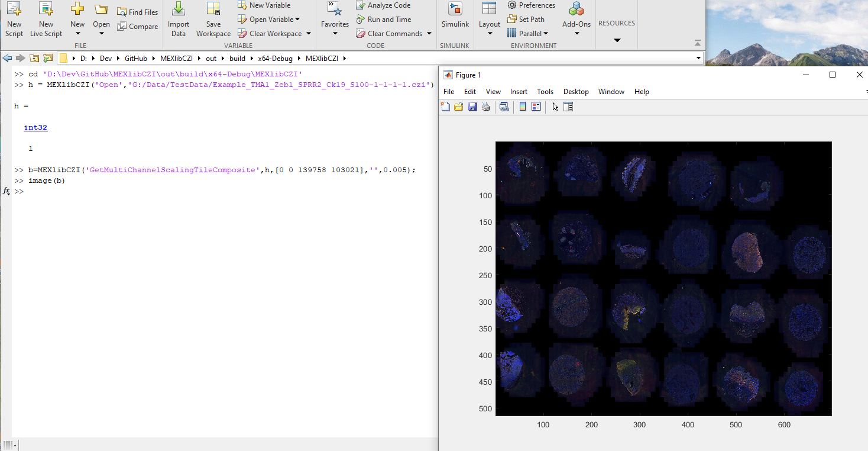The height and width of the screenshot is (451, 868).
Task: Open File menu in Figure 1
Action: pos(449,92)
